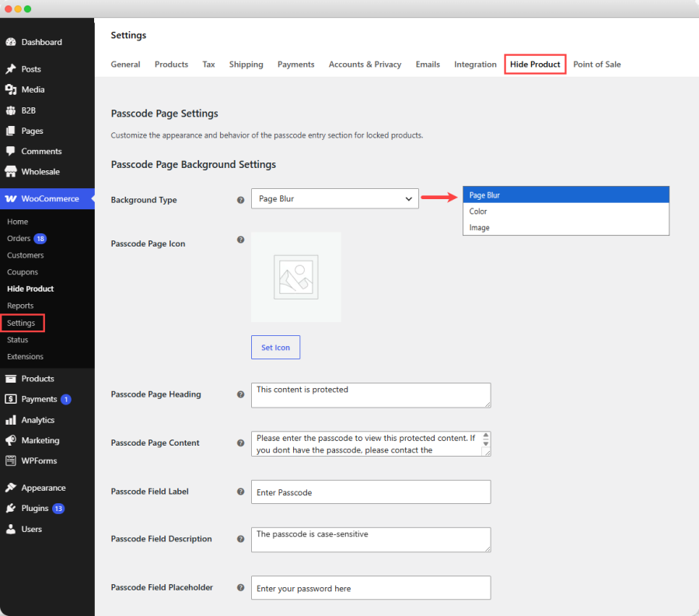This screenshot has width=699, height=616.
Task: Show help tooltip for Passcode Page Heading
Action: pos(241,394)
